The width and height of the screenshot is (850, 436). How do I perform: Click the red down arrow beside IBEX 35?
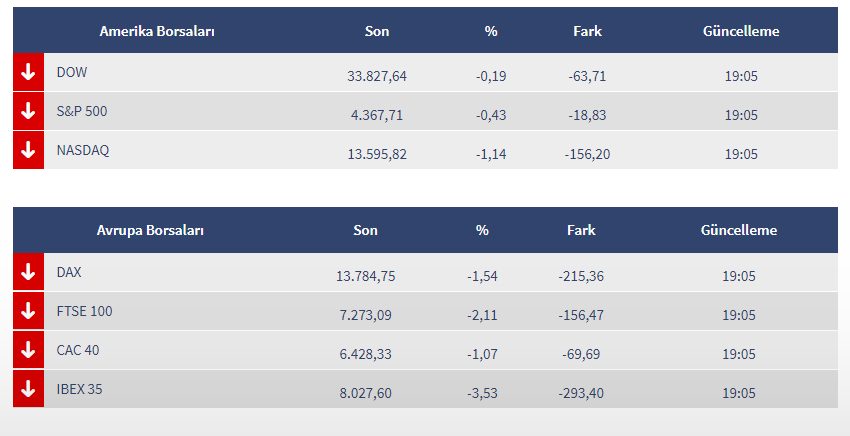28,389
